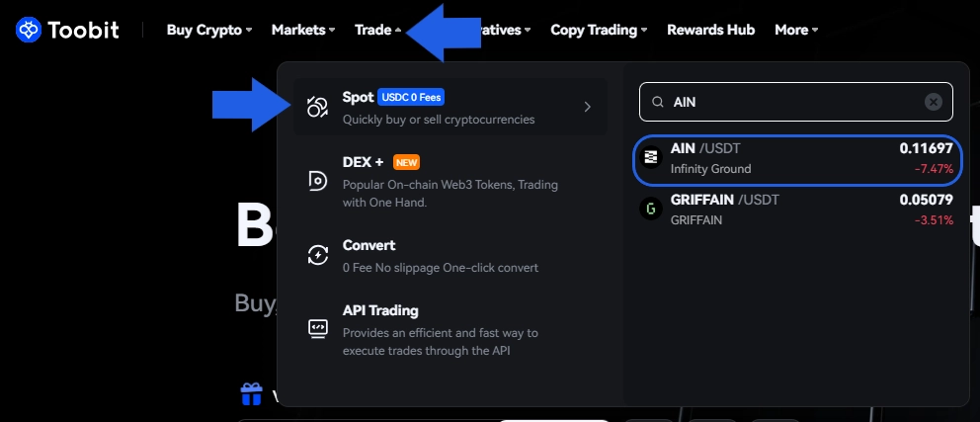Collapse the Trade dropdown menu
Image resolution: width=980 pixels, height=422 pixels.
(377, 30)
